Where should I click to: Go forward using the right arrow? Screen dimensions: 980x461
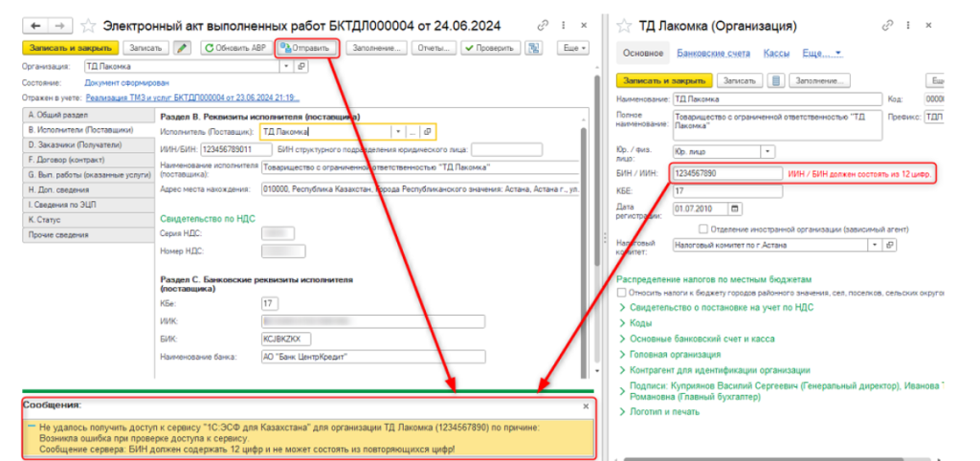(60, 26)
